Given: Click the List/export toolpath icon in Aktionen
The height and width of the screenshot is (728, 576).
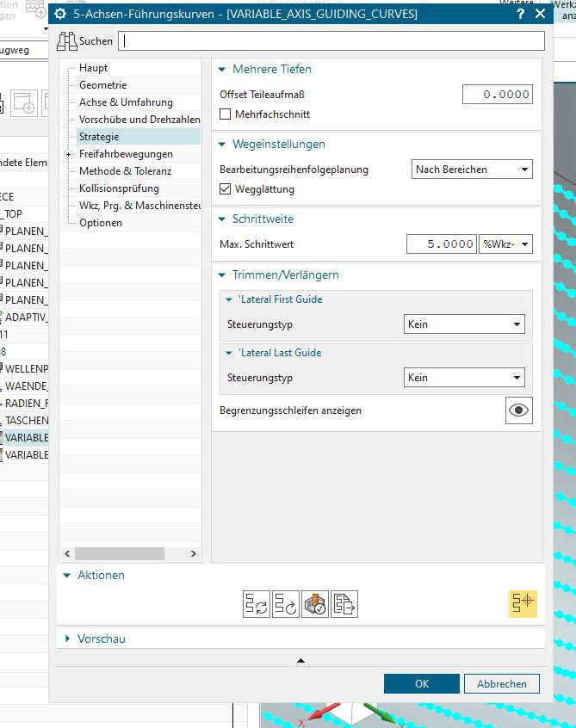Looking at the screenshot, I should tap(344, 604).
